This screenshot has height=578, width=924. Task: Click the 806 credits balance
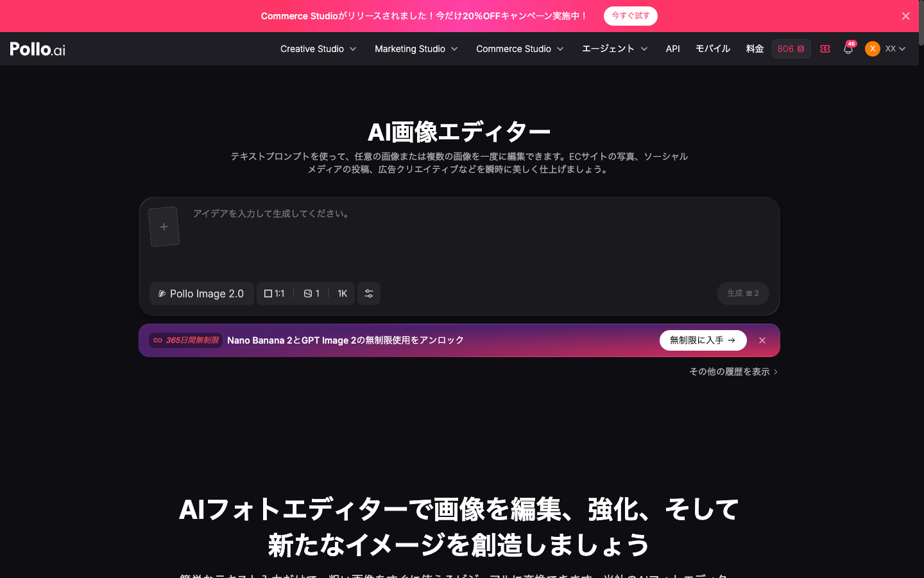click(791, 49)
